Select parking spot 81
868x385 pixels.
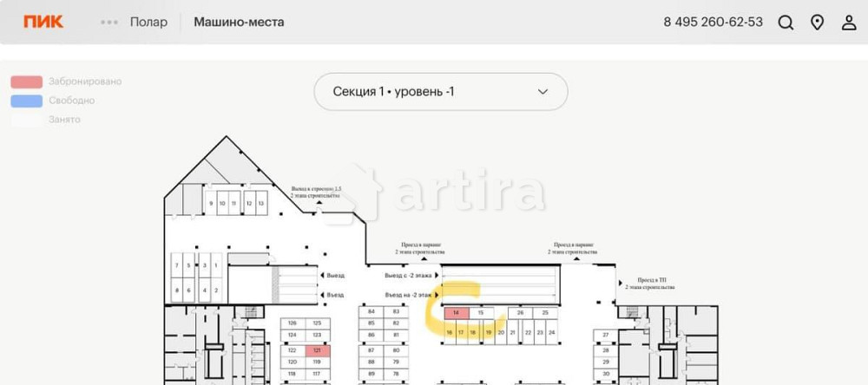coord(396,336)
